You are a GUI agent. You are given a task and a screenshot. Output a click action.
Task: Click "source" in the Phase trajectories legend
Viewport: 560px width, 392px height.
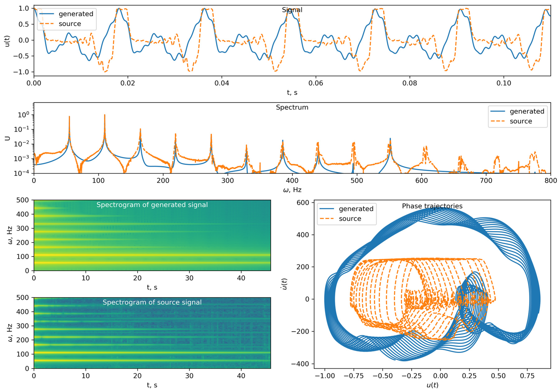click(x=350, y=219)
